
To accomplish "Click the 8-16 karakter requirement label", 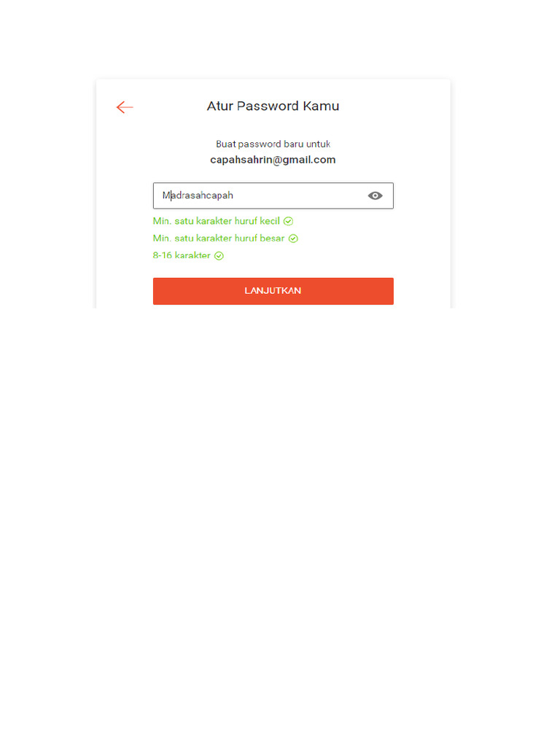I will [x=182, y=256].
